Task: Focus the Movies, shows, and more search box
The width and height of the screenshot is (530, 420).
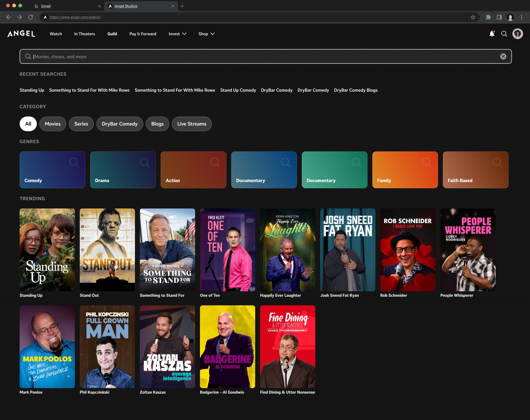Action: click(266, 56)
